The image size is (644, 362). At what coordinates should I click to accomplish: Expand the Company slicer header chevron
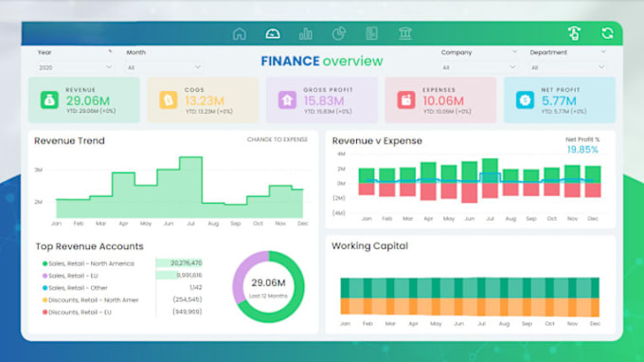[x=514, y=52]
